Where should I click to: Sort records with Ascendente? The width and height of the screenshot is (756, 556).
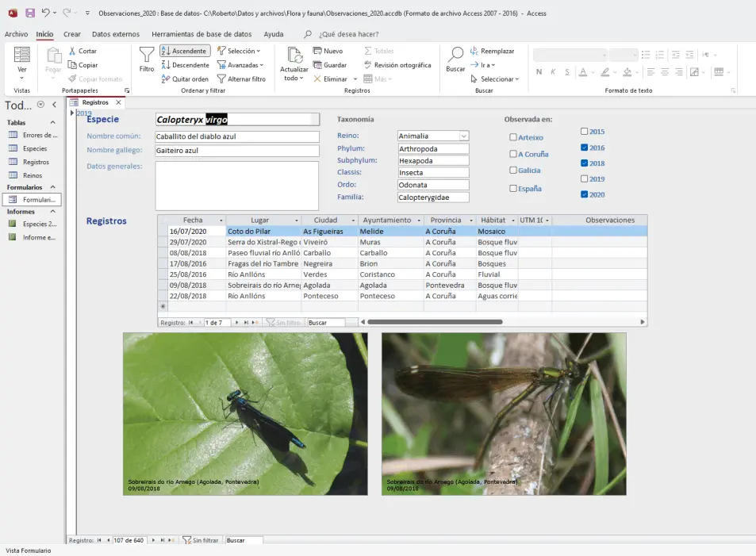click(x=185, y=51)
